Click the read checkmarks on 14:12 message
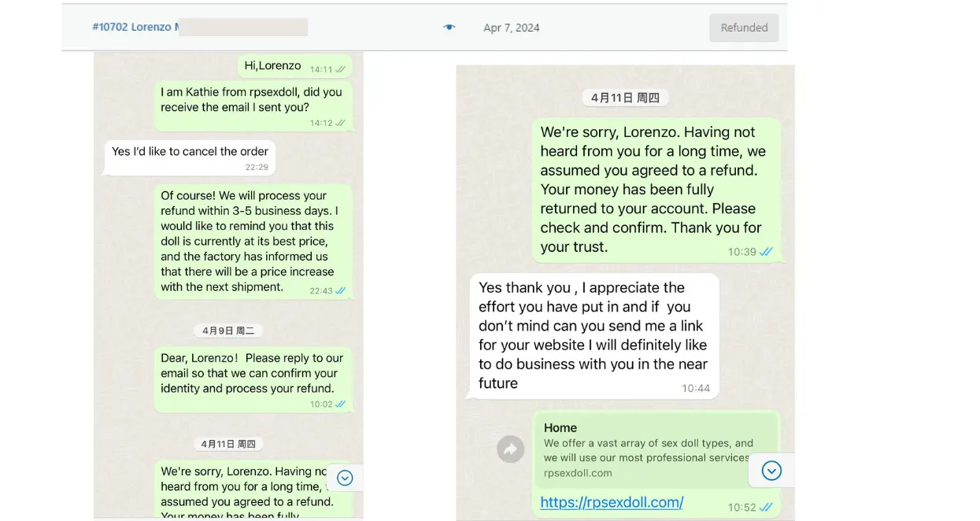 click(340, 123)
